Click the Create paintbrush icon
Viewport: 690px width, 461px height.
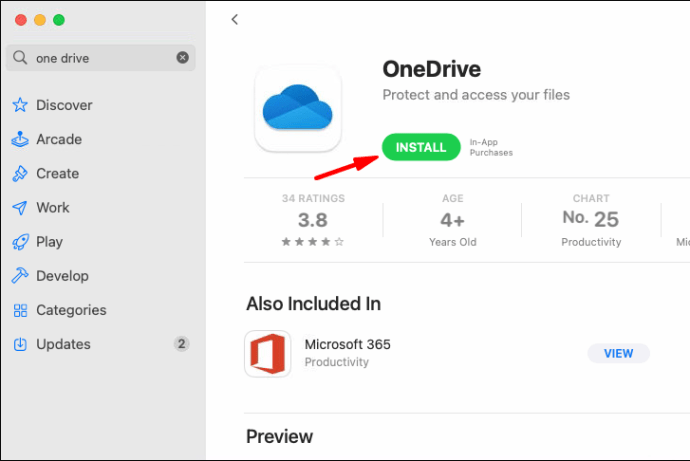click(20, 173)
